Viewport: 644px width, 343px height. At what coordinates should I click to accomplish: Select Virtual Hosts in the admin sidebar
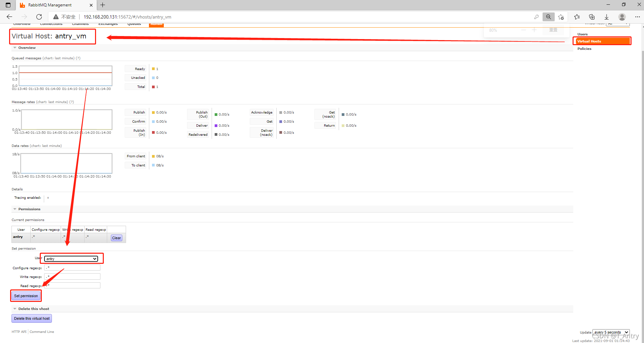point(602,41)
